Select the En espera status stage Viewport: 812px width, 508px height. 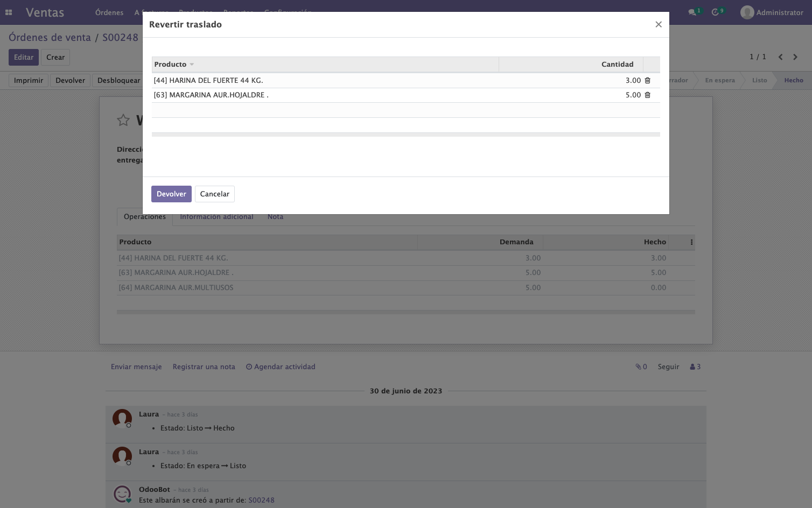point(720,80)
